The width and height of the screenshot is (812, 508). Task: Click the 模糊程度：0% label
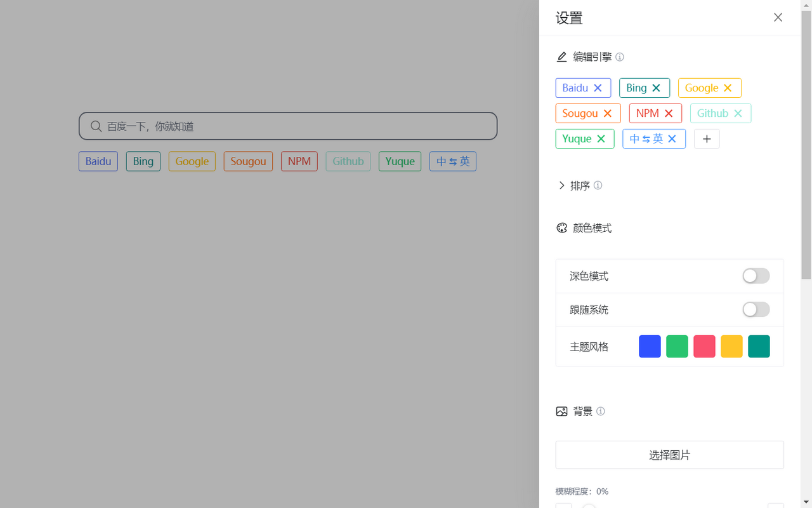point(582,491)
